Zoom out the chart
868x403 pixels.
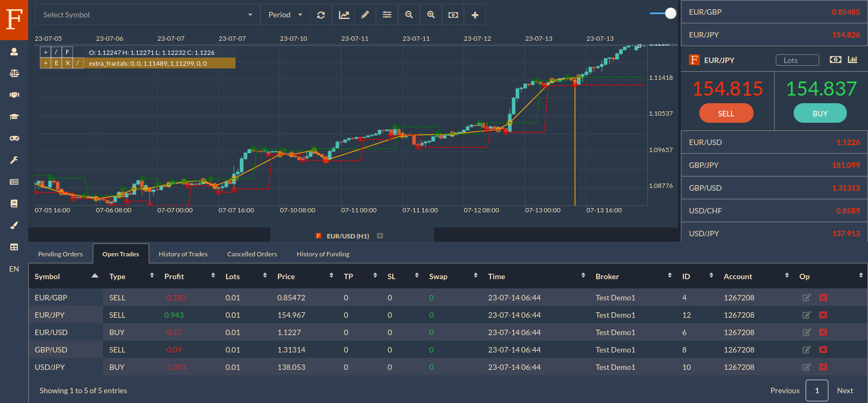409,15
